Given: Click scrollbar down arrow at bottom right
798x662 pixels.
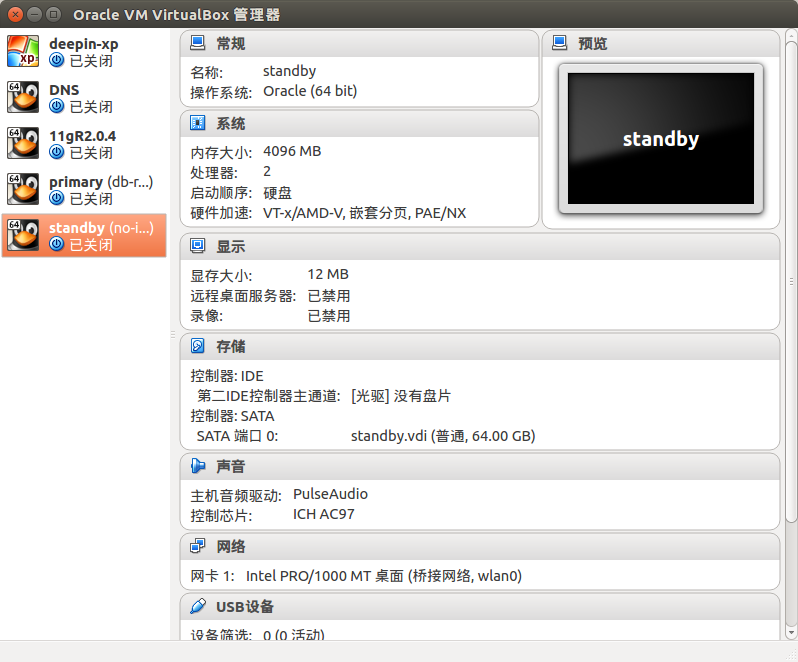Looking at the screenshot, I should (x=791, y=632).
